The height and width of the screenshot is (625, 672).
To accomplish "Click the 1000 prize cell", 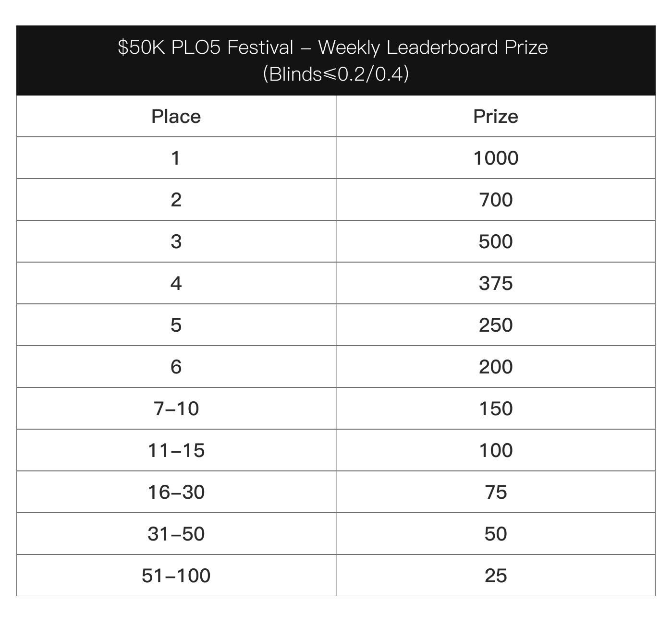I will coord(496,158).
